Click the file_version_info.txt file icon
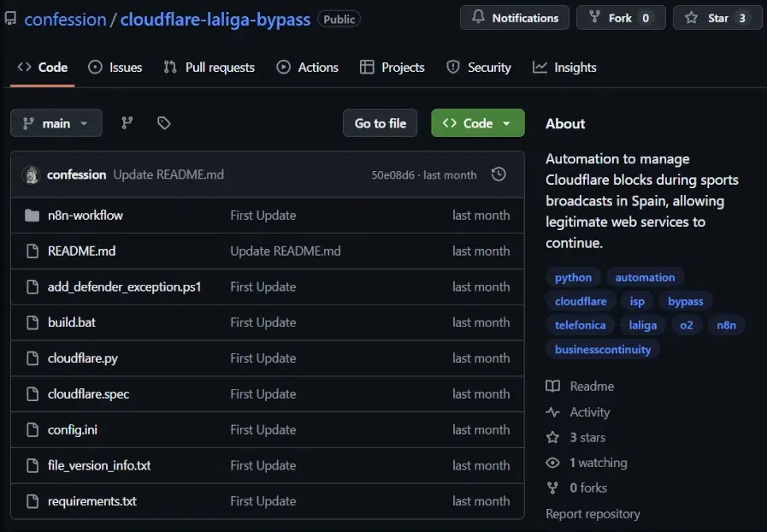The image size is (767, 532). pyautogui.click(x=32, y=465)
